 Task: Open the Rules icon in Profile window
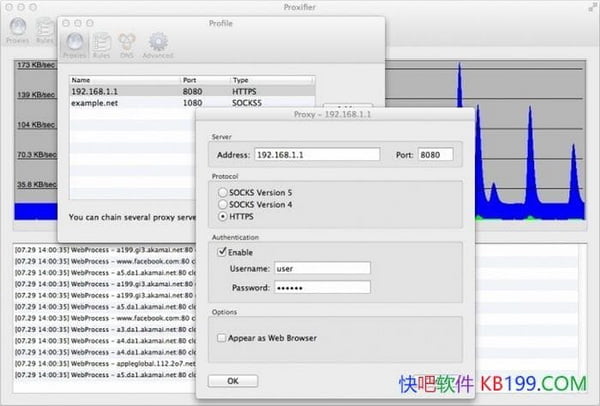click(102, 44)
